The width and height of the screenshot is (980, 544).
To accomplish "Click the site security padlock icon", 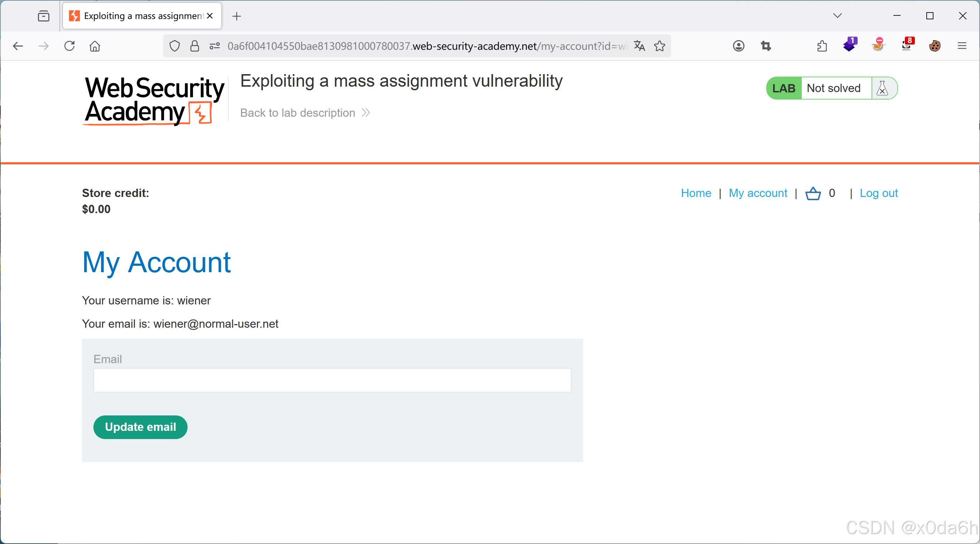I will (194, 46).
